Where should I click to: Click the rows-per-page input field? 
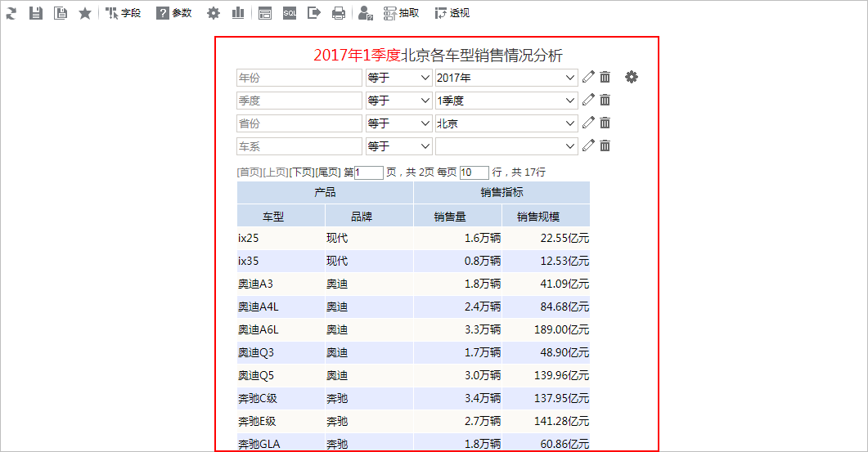tap(474, 172)
